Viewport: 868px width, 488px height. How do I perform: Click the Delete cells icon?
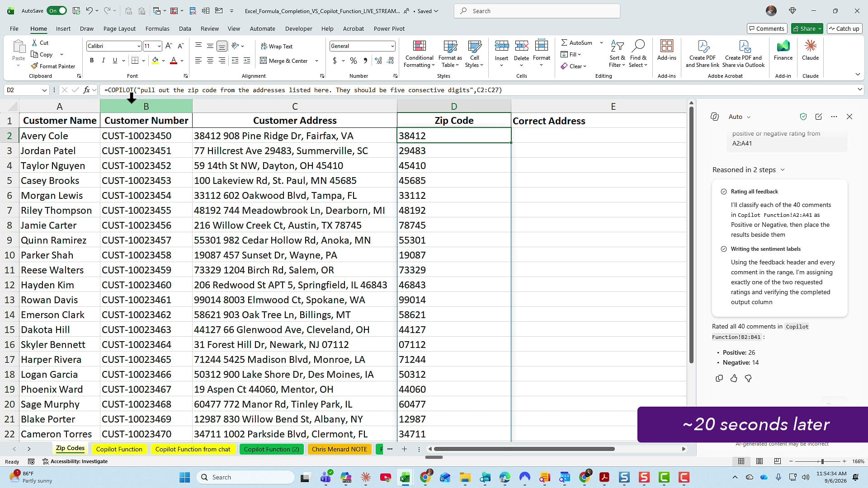(x=521, y=47)
